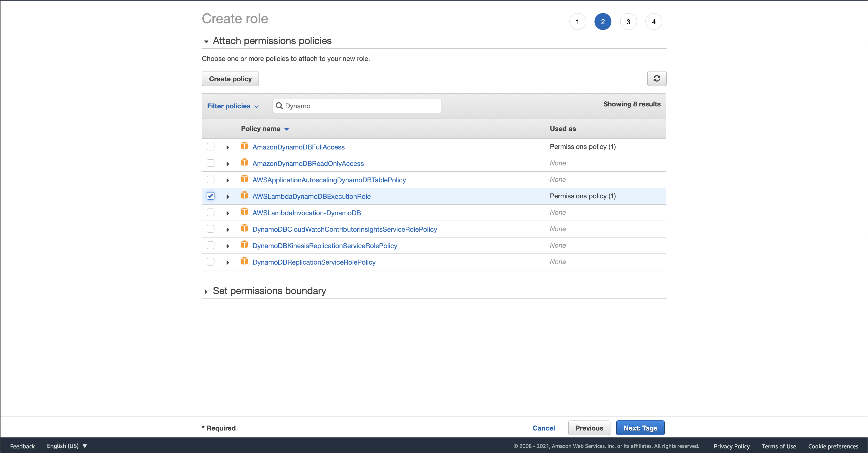Uncheck the AWSLambdaDynamoDBExecutionRole checkbox
This screenshot has width=868, height=453.
(211, 196)
